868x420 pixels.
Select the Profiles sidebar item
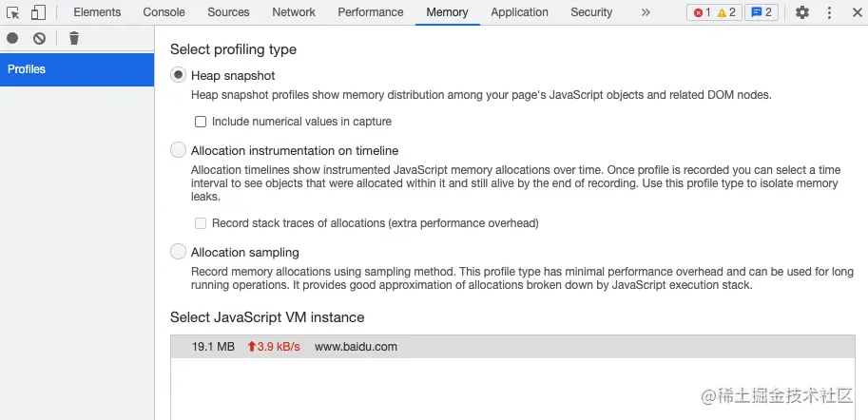(x=77, y=69)
